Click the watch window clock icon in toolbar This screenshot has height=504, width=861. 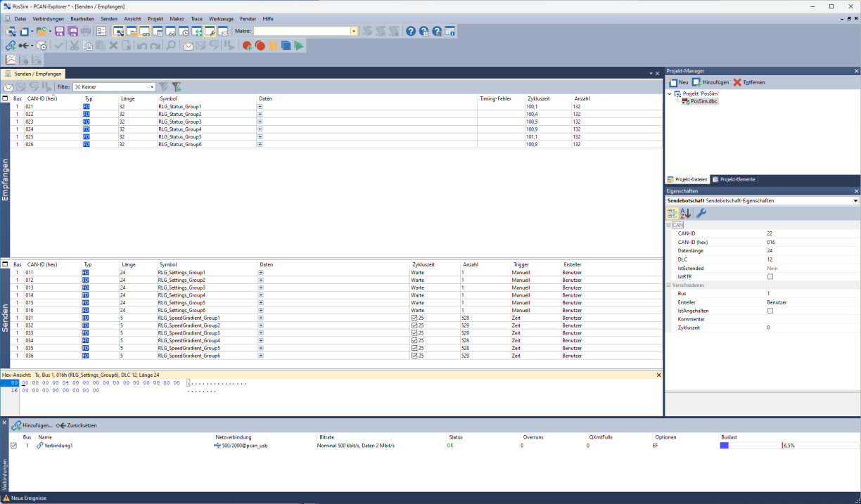[x=184, y=32]
